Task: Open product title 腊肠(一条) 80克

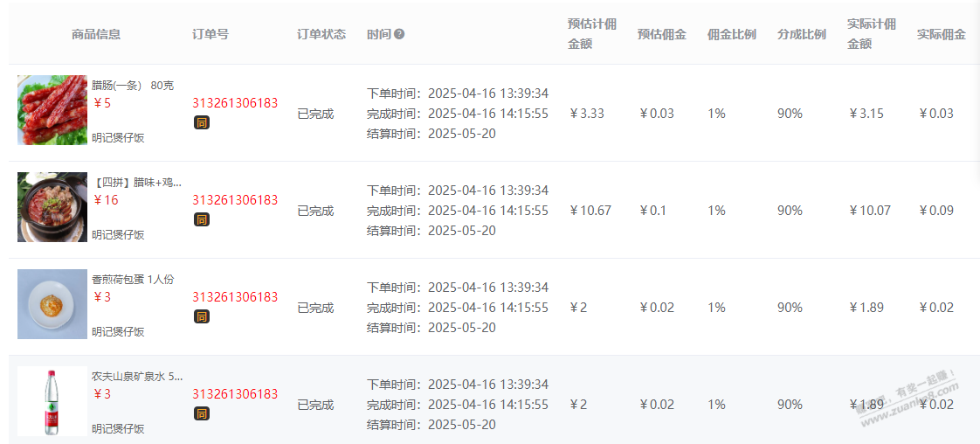Action: 133,86
